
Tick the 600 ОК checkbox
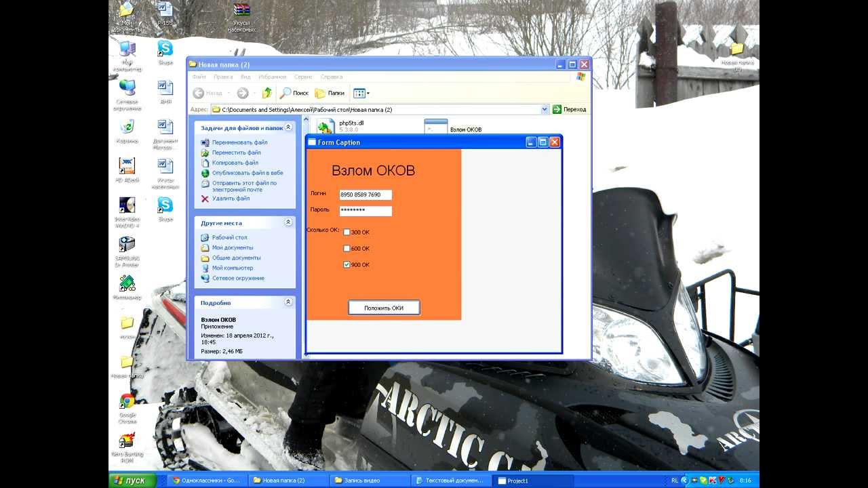(x=347, y=249)
